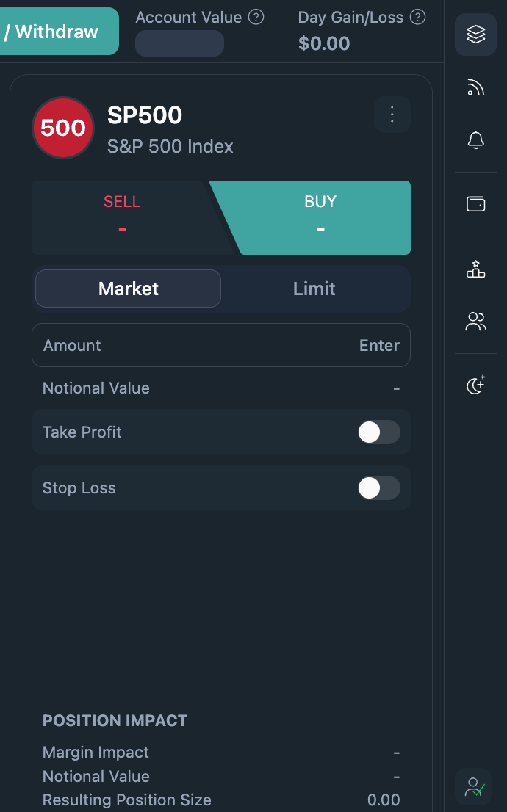Click Account Value help question mark
Screen dimensions: 507x812
[256, 17]
